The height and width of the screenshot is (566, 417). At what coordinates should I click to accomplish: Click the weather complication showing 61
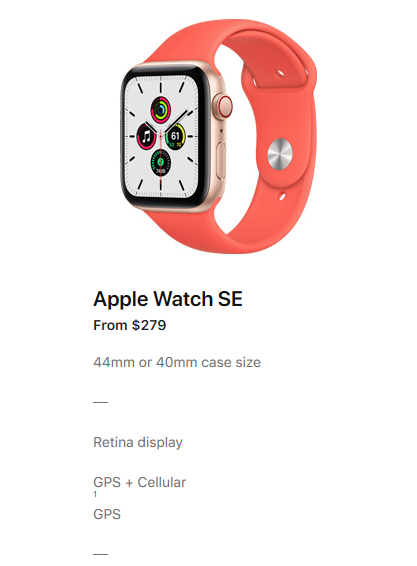point(175,136)
